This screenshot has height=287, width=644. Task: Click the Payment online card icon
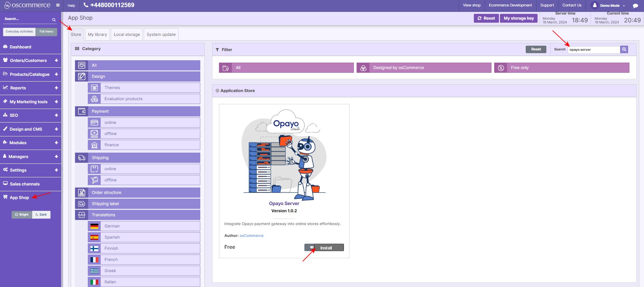(x=94, y=123)
